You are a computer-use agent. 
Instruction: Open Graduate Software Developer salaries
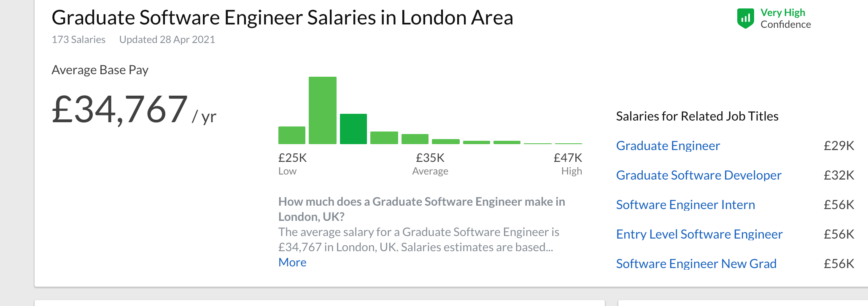click(x=699, y=175)
